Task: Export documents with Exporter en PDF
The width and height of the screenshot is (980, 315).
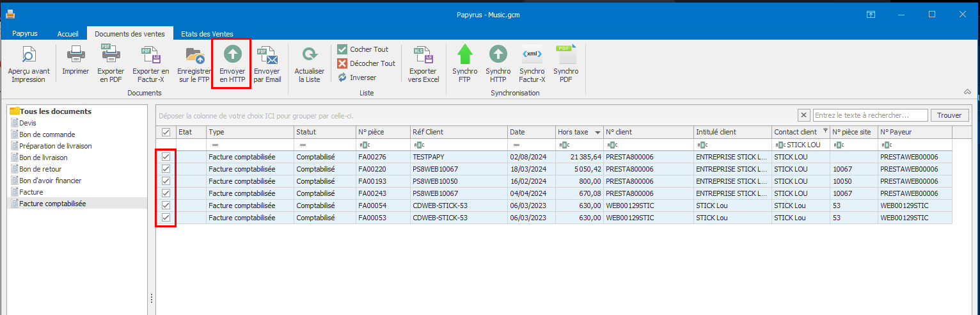Action: click(x=111, y=54)
